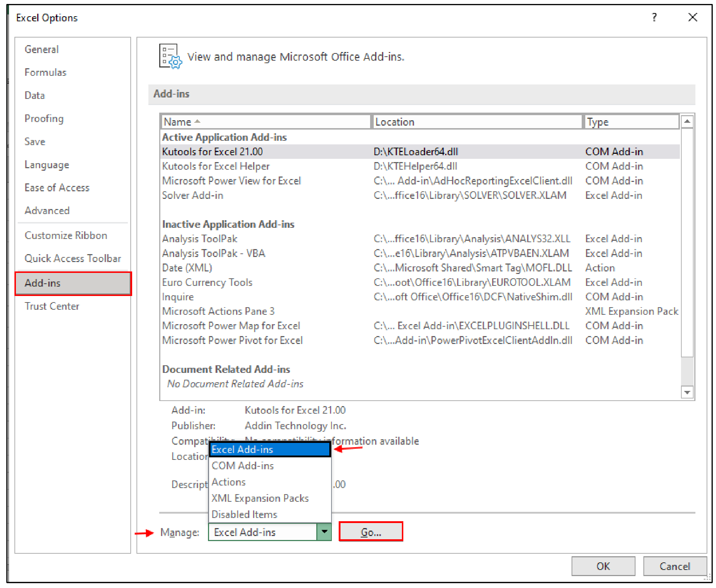Open the Advanced options category

tap(47, 211)
